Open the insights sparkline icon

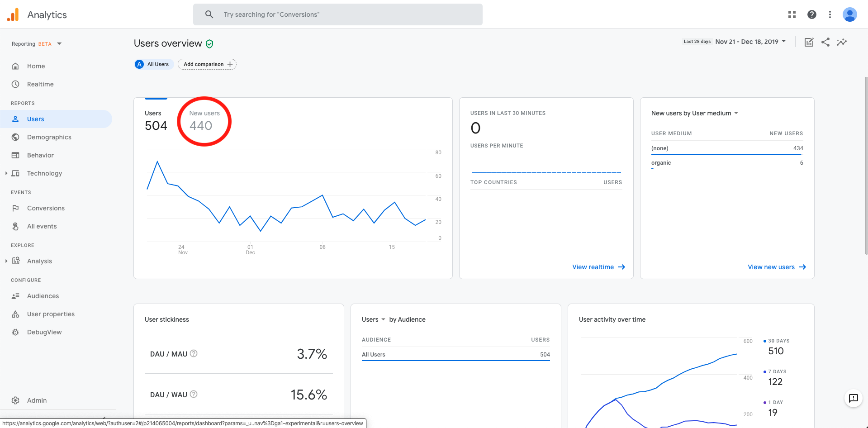pos(842,42)
